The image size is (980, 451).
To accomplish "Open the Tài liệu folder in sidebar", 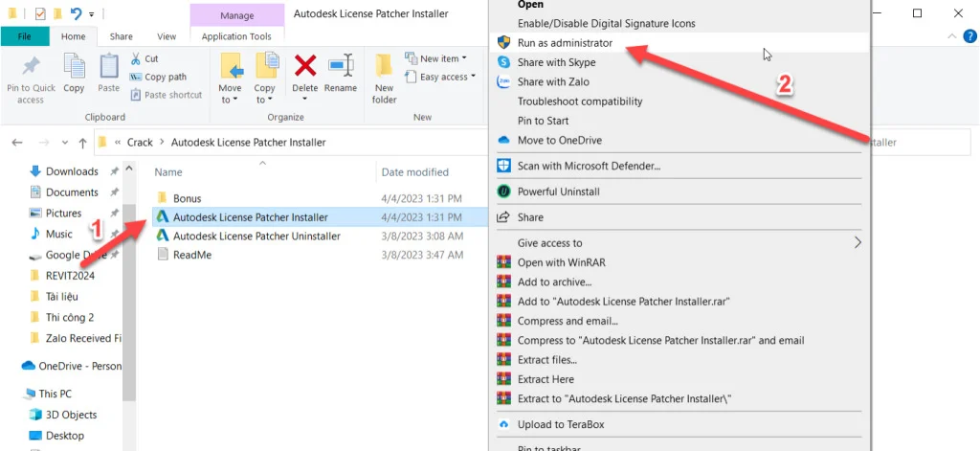I will pyautogui.click(x=62, y=297).
